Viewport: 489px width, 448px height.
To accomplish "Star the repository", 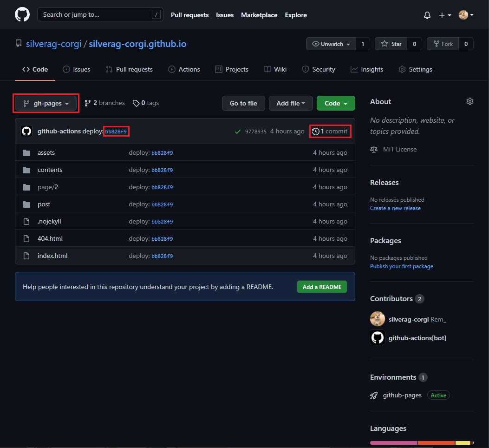I will pos(391,44).
